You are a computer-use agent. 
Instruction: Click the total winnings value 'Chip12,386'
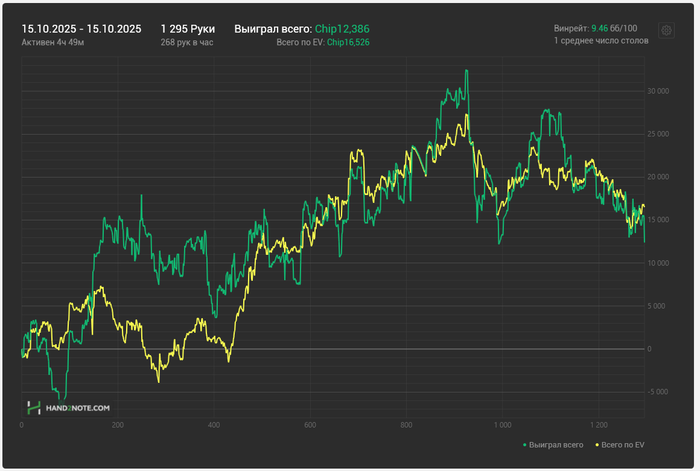click(342, 29)
